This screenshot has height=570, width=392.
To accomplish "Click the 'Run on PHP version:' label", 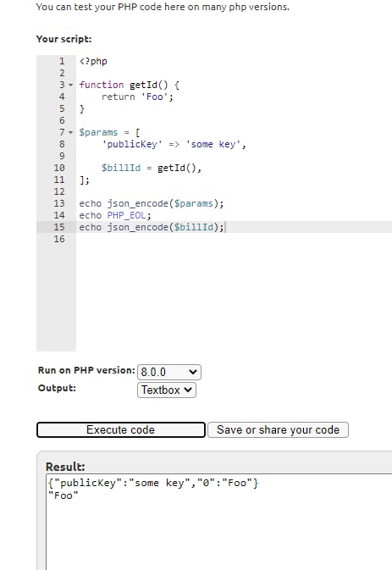I will tap(86, 370).
